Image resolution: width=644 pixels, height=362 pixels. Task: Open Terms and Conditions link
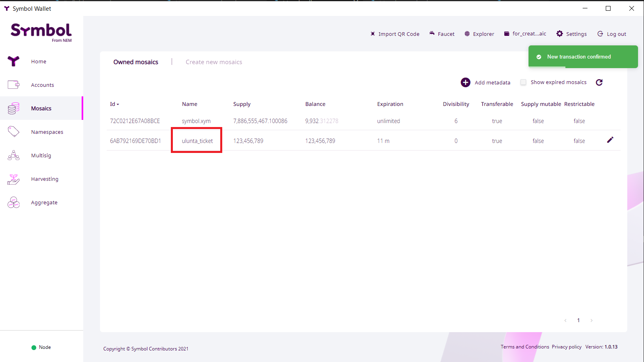pyautogui.click(x=525, y=347)
